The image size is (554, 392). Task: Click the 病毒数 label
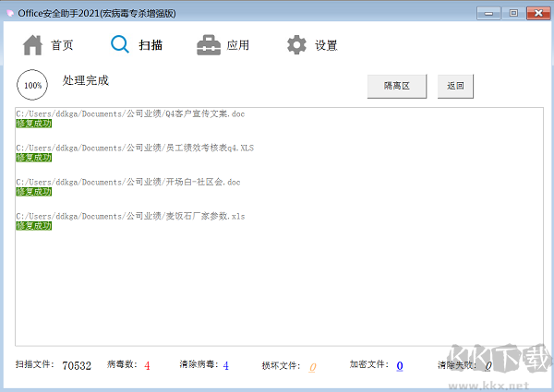pos(122,364)
